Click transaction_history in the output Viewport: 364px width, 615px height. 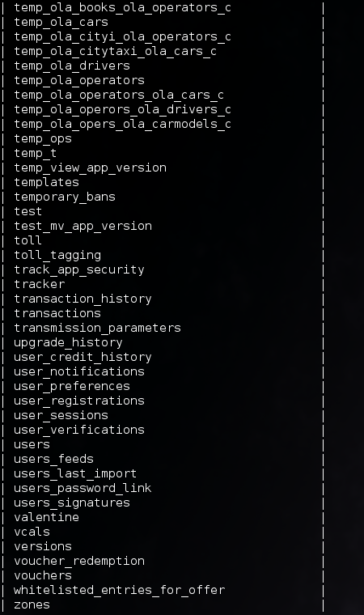pyautogui.click(x=83, y=299)
